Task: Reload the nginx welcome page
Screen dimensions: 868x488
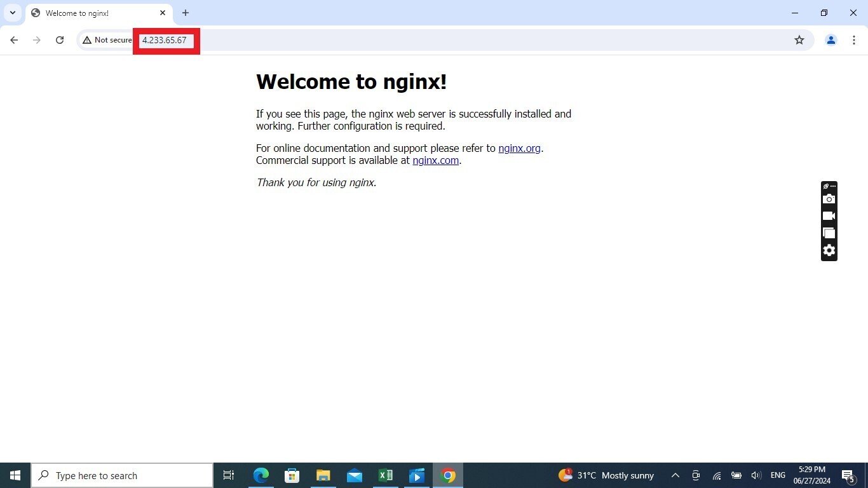Action: coord(60,40)
